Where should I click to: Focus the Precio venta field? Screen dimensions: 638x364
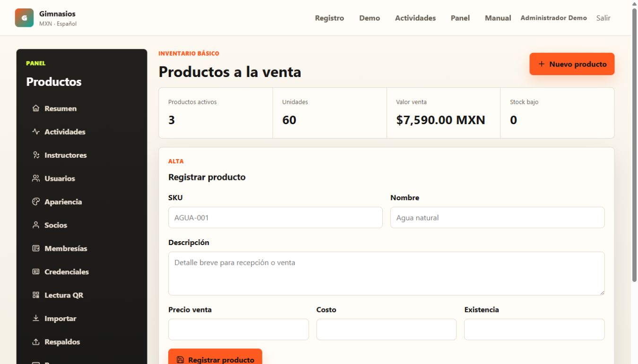point(239,330)
